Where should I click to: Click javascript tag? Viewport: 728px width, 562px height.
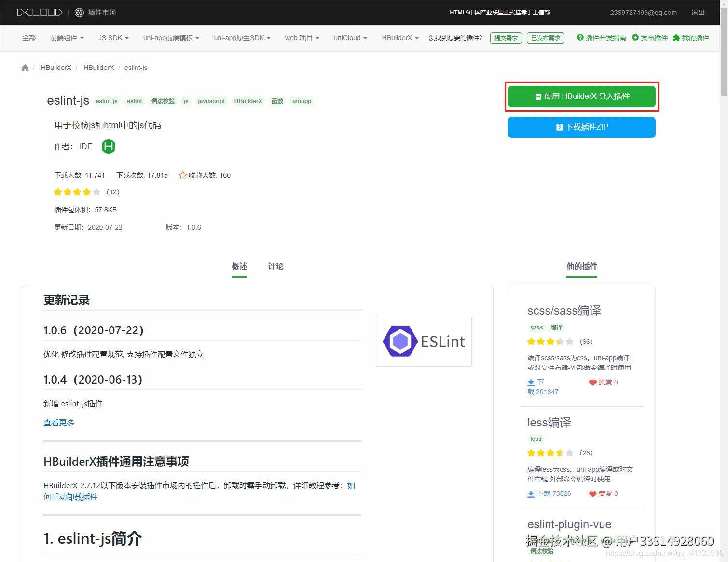pyautogui.click(x=211, y=101)
